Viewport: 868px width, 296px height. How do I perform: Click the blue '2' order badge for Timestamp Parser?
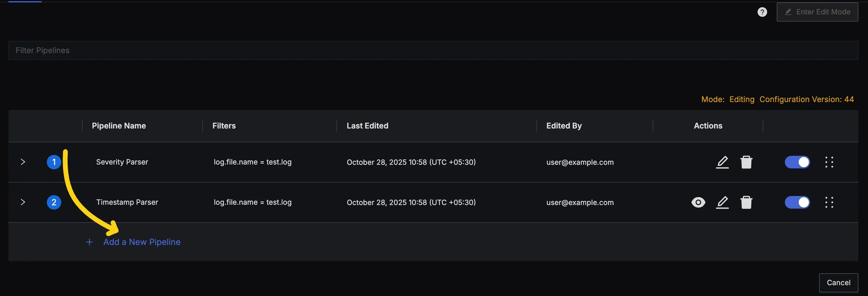(x=54, y=202)
